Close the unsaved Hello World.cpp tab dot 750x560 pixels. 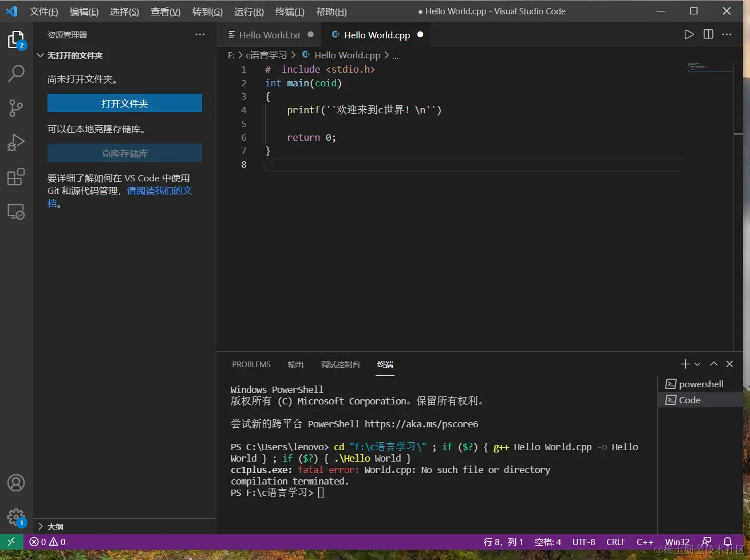click(420, 34)
